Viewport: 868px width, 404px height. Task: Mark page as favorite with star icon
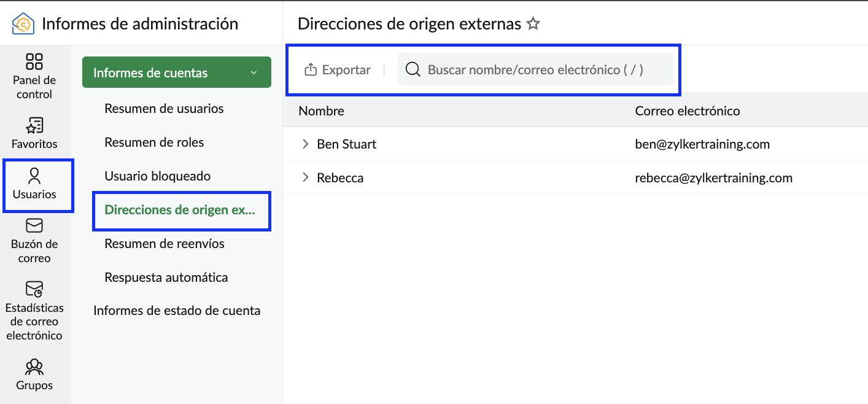[x=533, y=24]
